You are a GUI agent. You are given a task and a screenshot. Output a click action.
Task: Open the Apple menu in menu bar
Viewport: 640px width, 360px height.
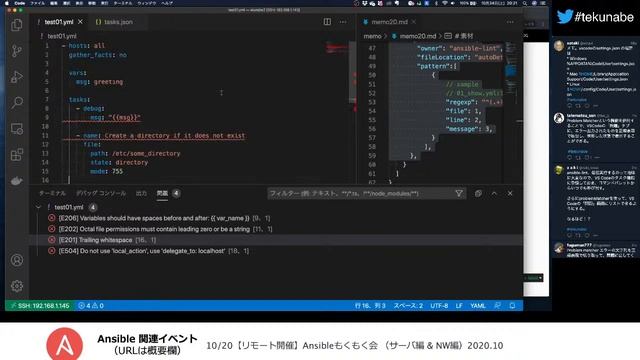(7, 3)
